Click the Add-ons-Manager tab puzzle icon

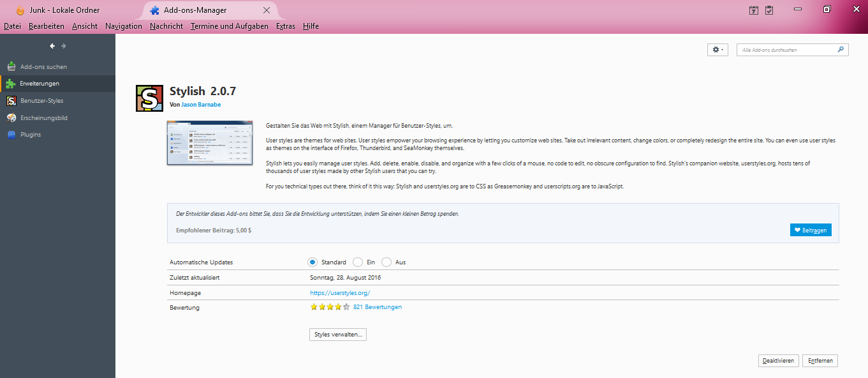tap(154, 10)
